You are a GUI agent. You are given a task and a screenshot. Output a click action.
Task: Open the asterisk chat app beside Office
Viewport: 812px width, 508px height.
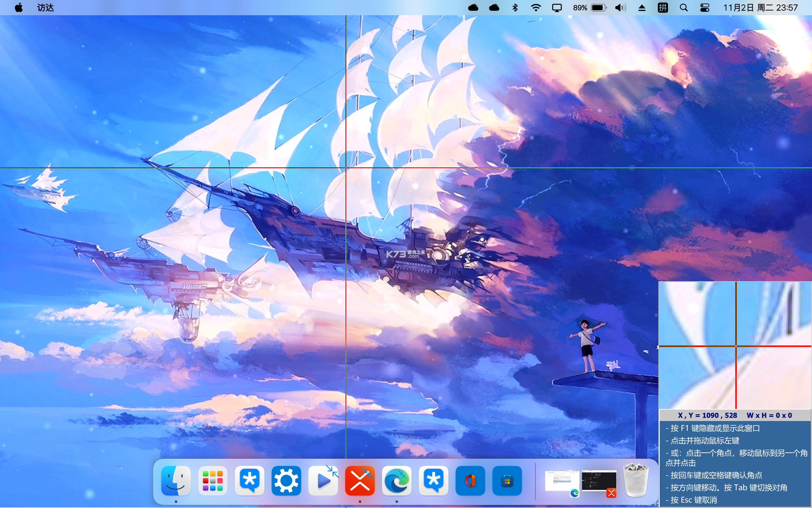point(434,480)
